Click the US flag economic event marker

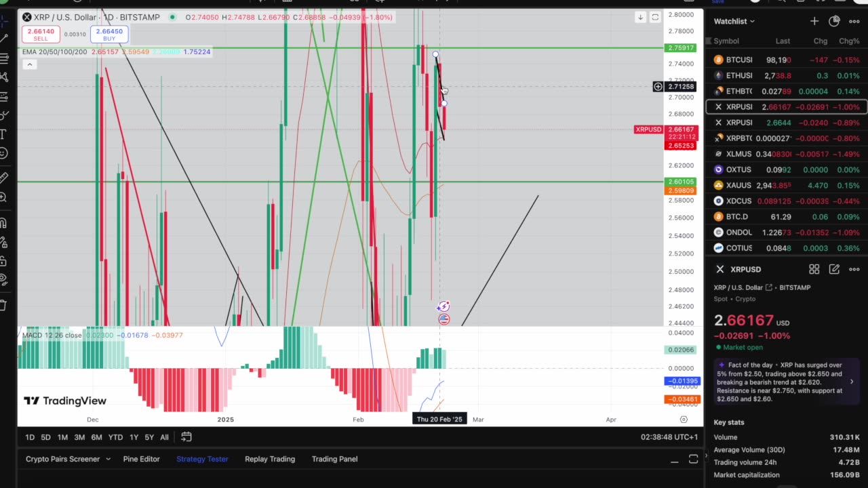(x=443, y=319)
